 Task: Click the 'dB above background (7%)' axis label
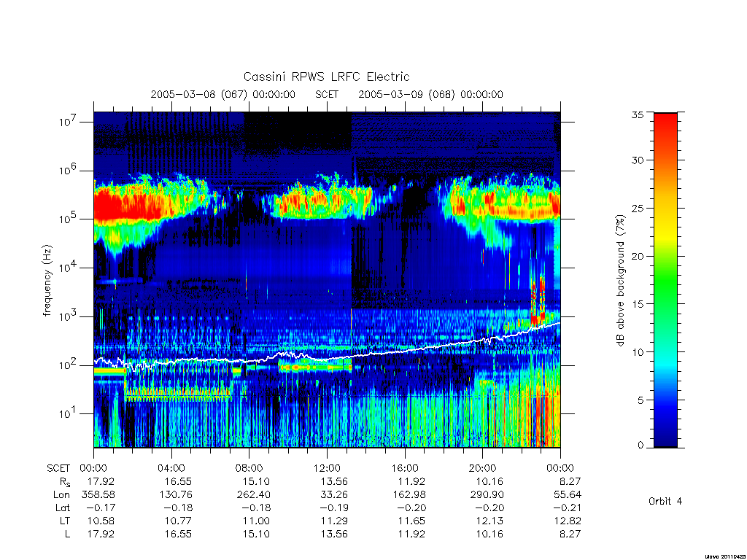tap(620, 280)
